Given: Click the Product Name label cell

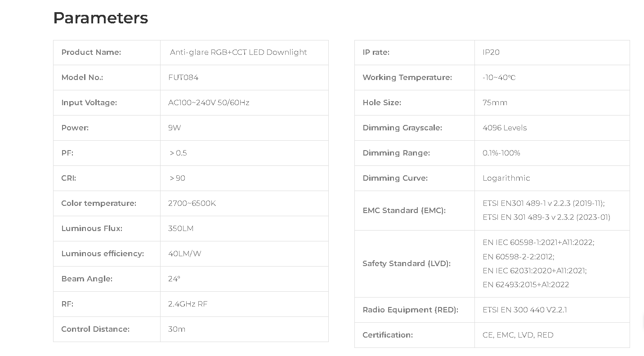Looking at the screenshot, I should pyautogui.click(x=107, y=53).
